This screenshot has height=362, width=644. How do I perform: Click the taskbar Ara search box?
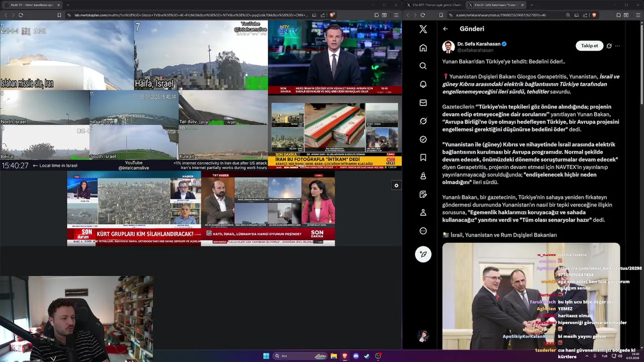[301, 356]
